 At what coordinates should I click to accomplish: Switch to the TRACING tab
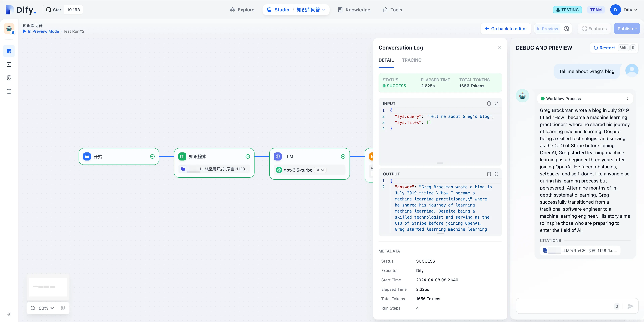click(411, 60)
